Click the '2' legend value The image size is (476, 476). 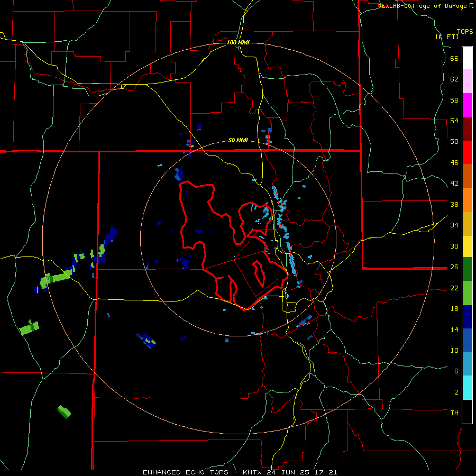(456, 392)
